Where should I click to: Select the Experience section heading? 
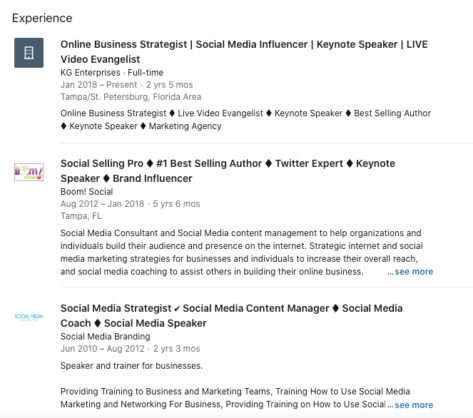(x=42, y=18)
